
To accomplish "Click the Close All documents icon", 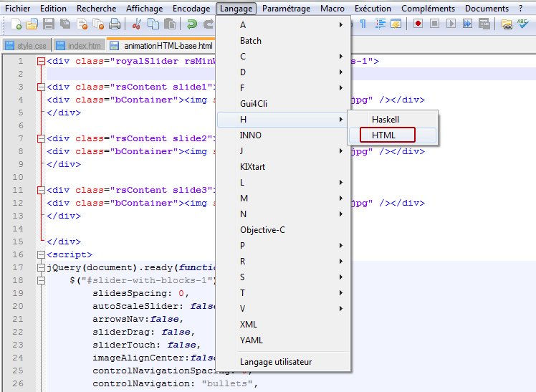I will click(x=98, y=24).
